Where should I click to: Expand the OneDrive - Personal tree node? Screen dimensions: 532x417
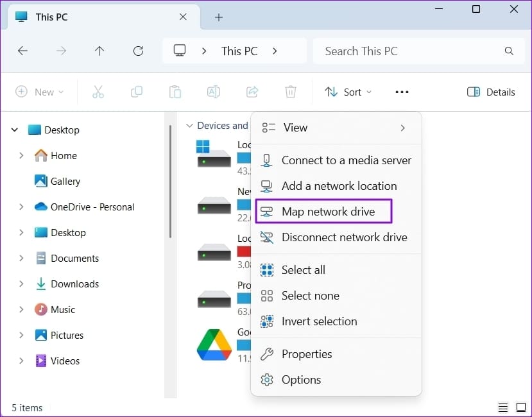[x=21, y=207]
